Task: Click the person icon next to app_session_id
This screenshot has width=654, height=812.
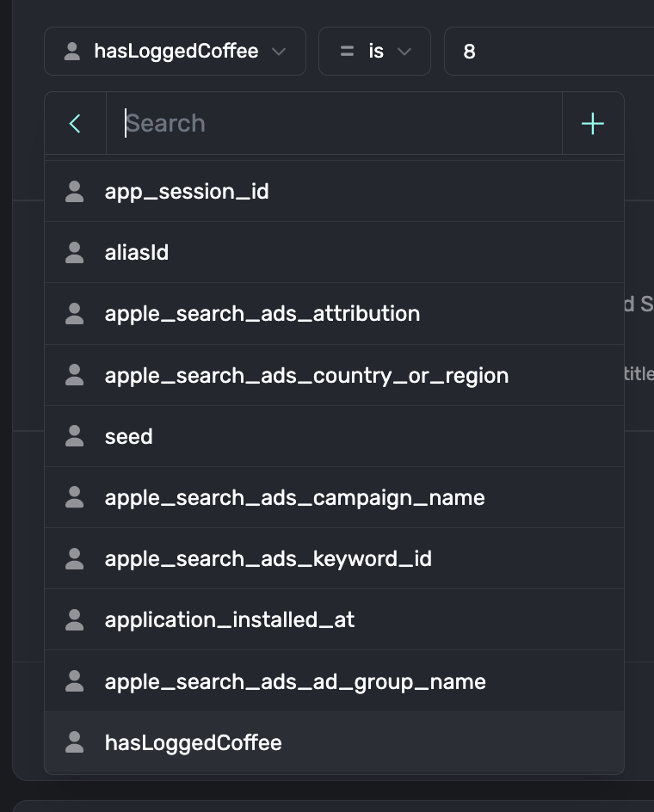Action: coord(75,192)
